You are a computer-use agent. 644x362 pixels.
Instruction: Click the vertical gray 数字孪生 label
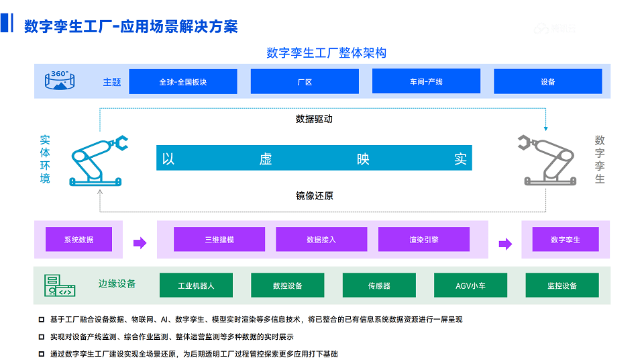[x=600, y=159]
